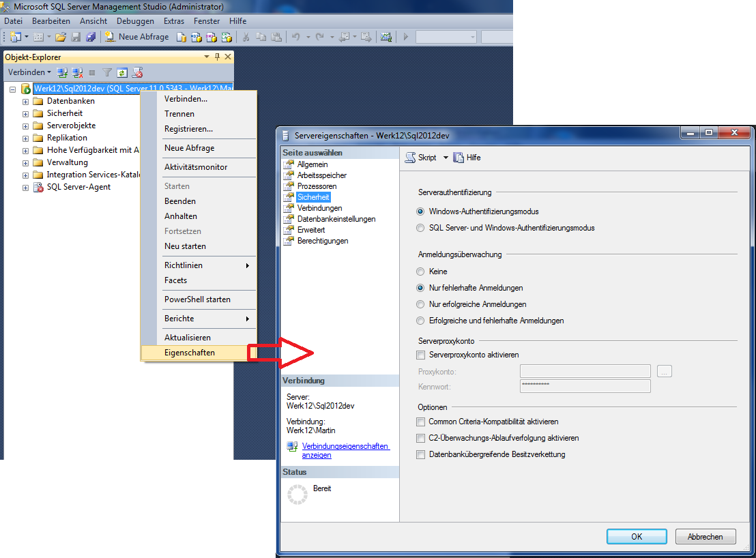The image size is (756, 558).
Task: Click the Paste clipboard toolbar icon
Action: pos(276,37)
